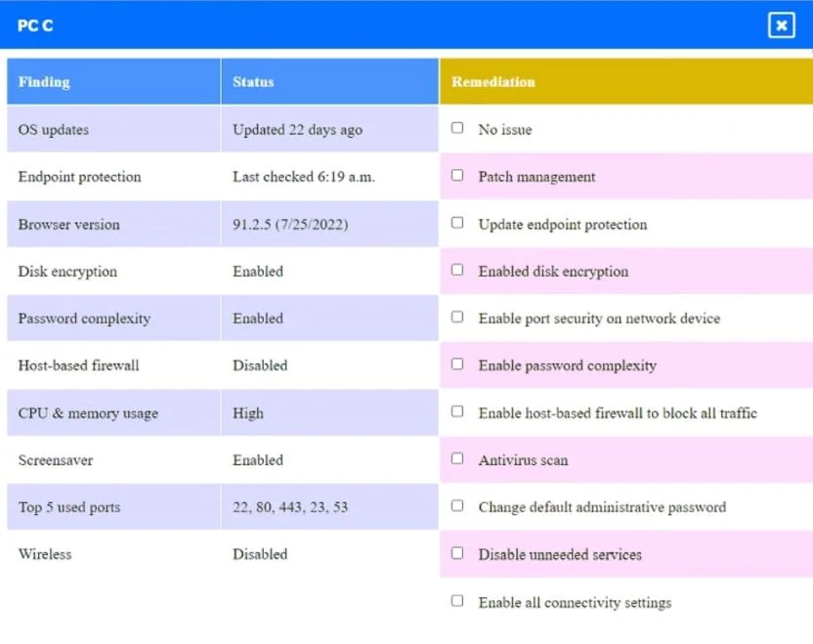Check the No issue checkbox

click(x=457, y=128)
